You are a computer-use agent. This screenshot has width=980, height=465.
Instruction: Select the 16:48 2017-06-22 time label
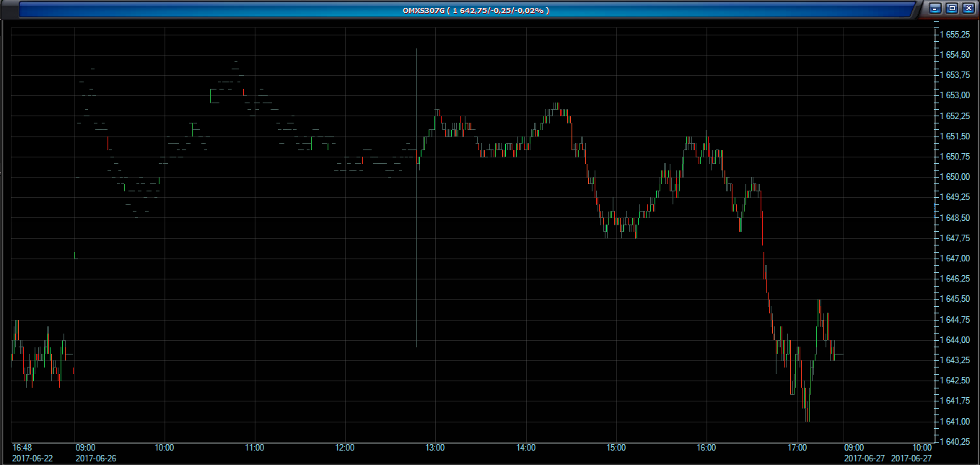tap(22, 448)
